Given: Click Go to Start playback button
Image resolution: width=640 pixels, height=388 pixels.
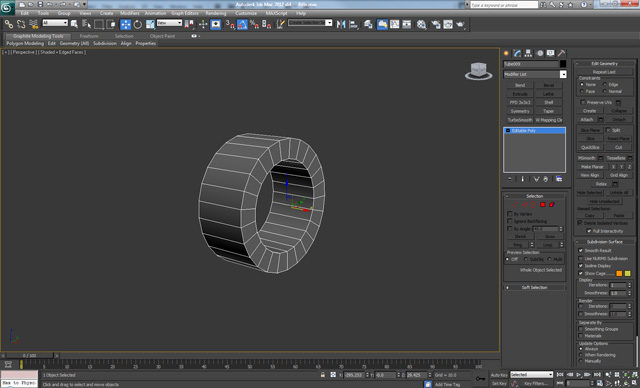Looking at the screenshot, I should (x=560, y=375).
